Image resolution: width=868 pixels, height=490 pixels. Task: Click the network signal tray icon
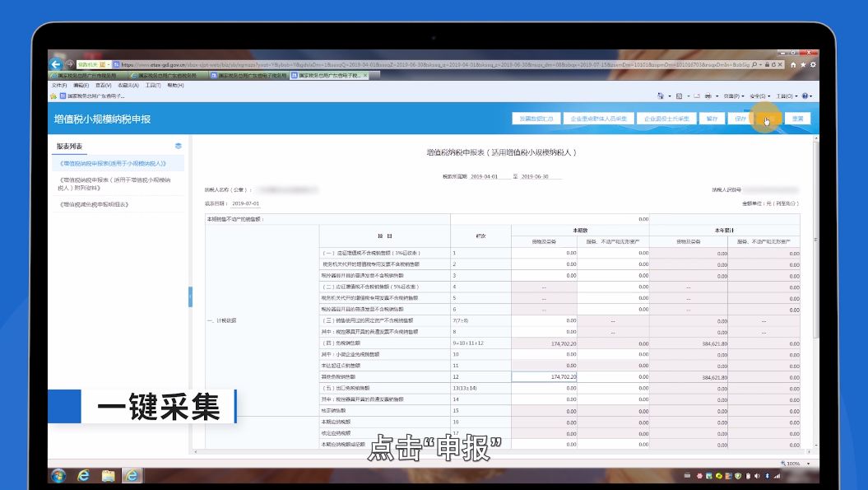777,476
